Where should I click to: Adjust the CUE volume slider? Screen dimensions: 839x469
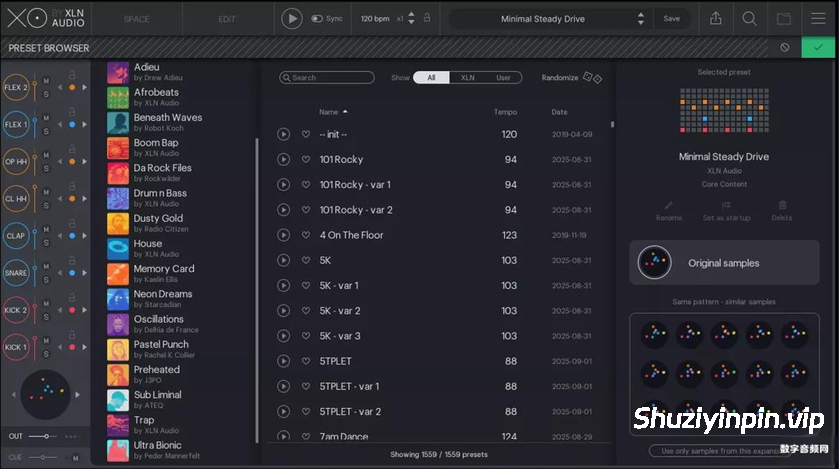43,457
